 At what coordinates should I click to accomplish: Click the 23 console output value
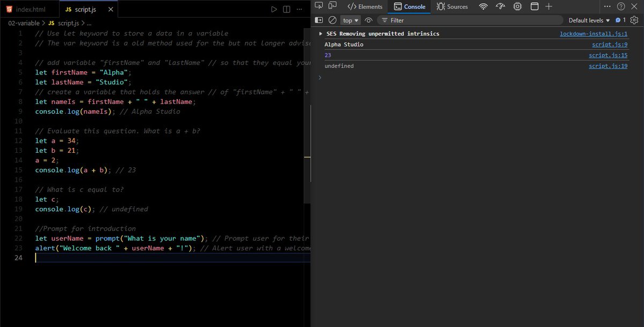tap(327, 55)
